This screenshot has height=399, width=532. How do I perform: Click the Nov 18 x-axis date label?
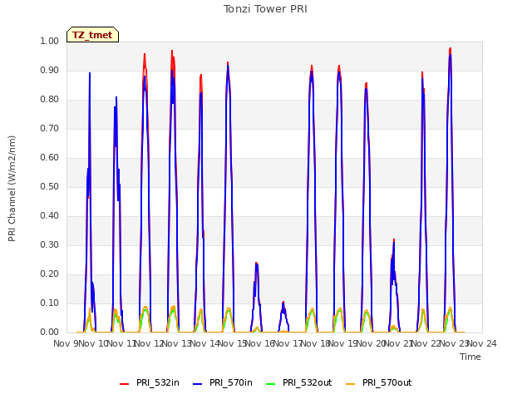tap(316, 343)
